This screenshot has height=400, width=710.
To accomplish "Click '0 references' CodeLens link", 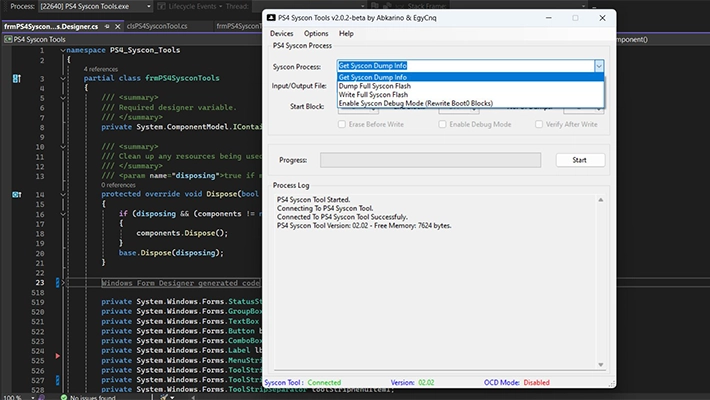I will click(x=118, y=185).
